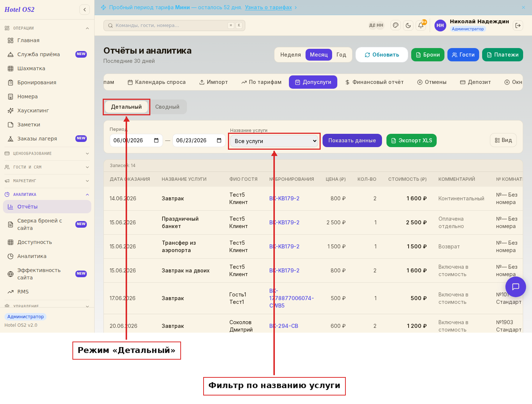Open the Все услуги dropdown
532x404 pixels.
click(274, 141)
